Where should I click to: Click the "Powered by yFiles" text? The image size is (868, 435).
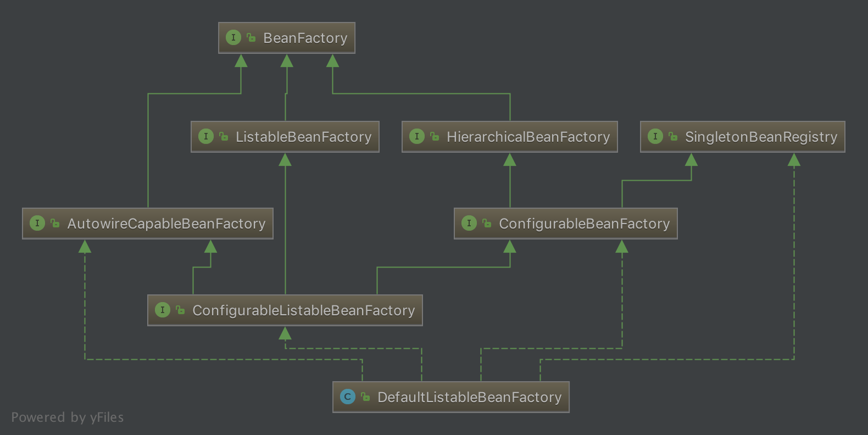coord(68,417)
